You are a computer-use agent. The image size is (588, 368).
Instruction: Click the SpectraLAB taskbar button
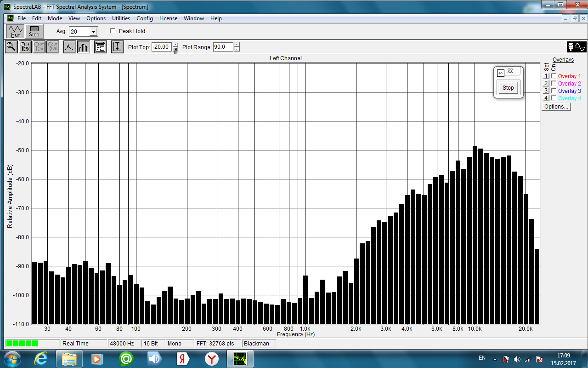(240, 358)
